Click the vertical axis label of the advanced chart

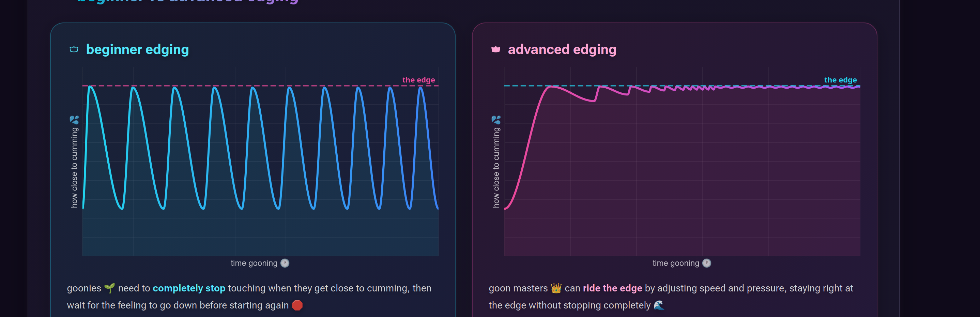[x=496, y=167]
